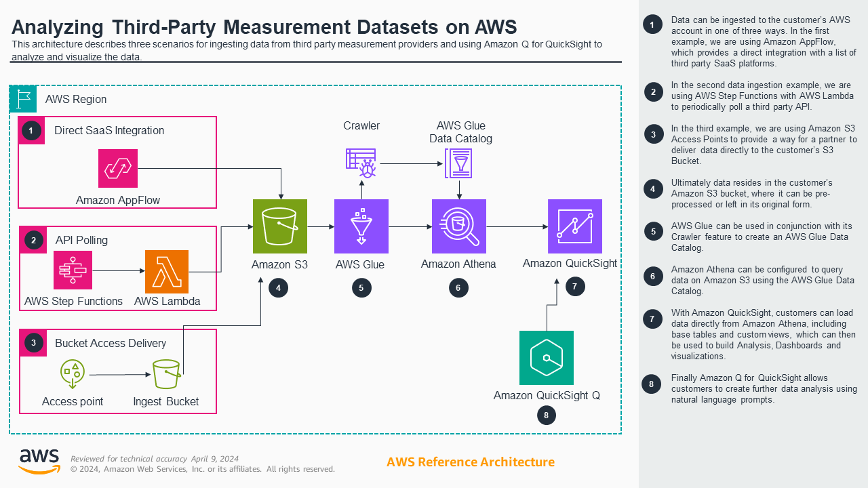Image resolution: width=868 pixels, height=488 pixels.
Task: Select the 'AWS Lambda' label
Action: click(167, 301)
